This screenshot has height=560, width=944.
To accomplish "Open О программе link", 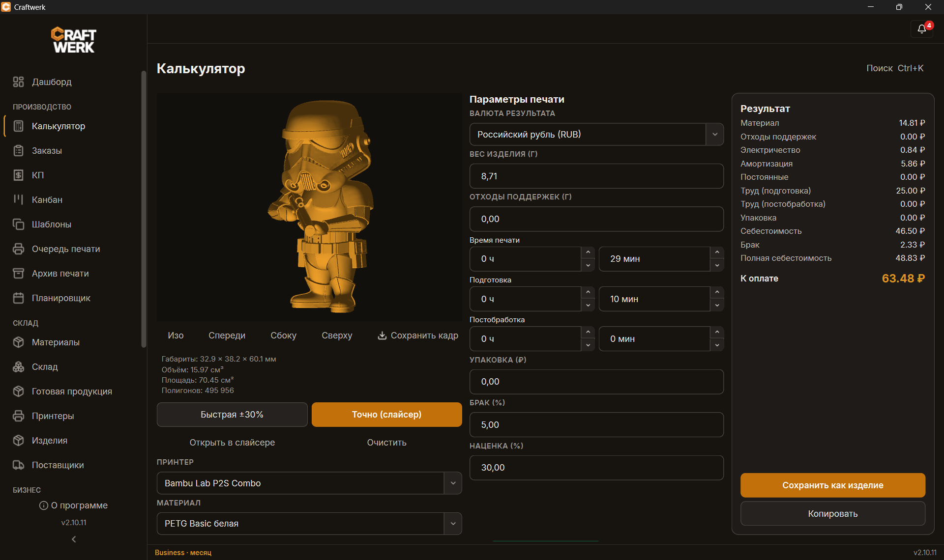I will coord(74,505).
